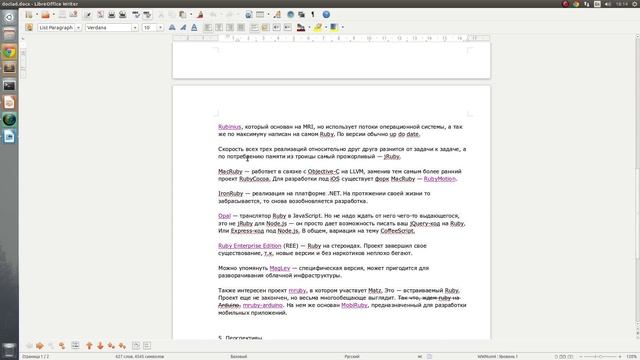The image size is (640, 360).
Task: Insert Hyperlink dialog icon
Action: click(x=249, y=15)
